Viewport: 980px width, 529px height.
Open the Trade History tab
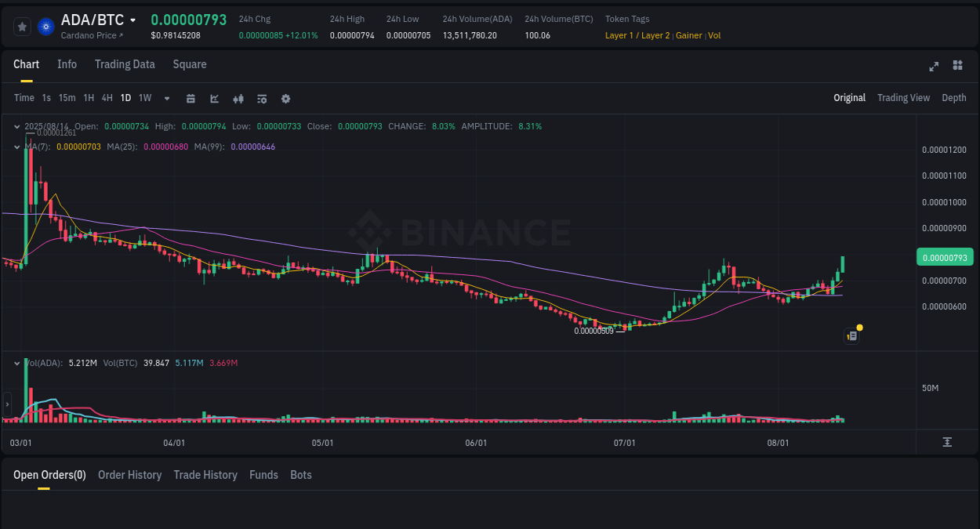pos(205,475)
